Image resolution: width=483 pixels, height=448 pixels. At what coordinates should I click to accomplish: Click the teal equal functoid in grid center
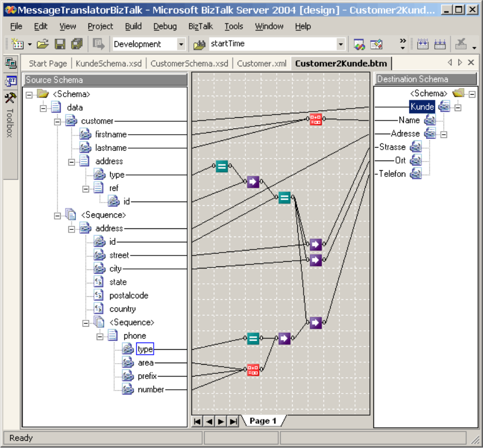pos(284,198)
